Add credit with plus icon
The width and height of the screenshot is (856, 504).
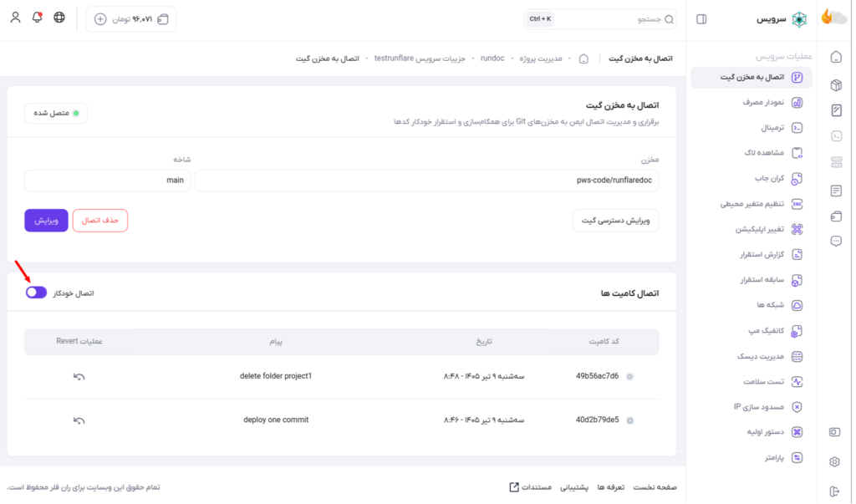pyautogui.click(x=100, y=19)
